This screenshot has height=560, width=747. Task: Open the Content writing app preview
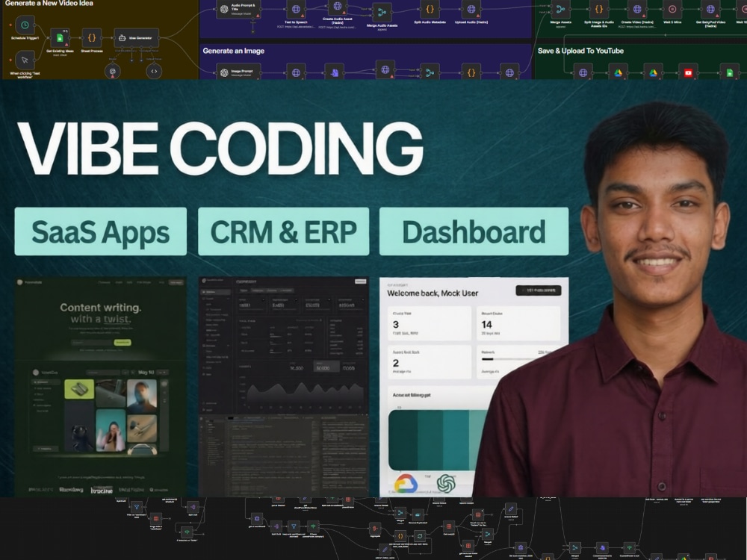[x=101, y=387]
